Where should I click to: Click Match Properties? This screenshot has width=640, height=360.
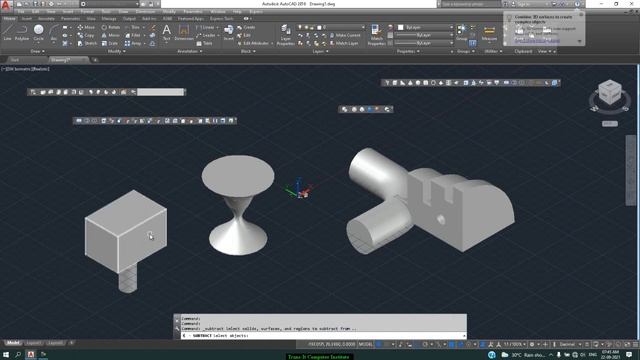[376, 35]
